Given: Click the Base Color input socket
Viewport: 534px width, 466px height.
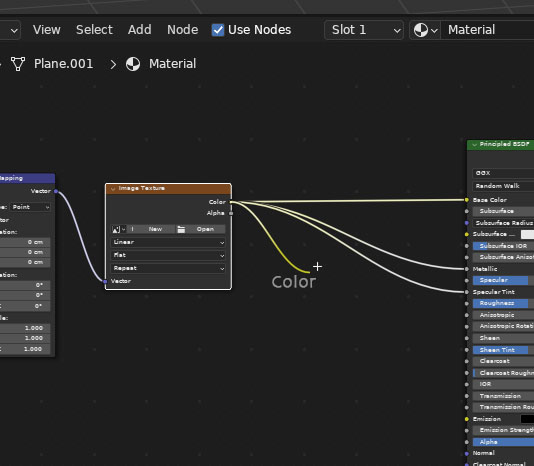Looking at the screenshot, I should coord(467,200).
